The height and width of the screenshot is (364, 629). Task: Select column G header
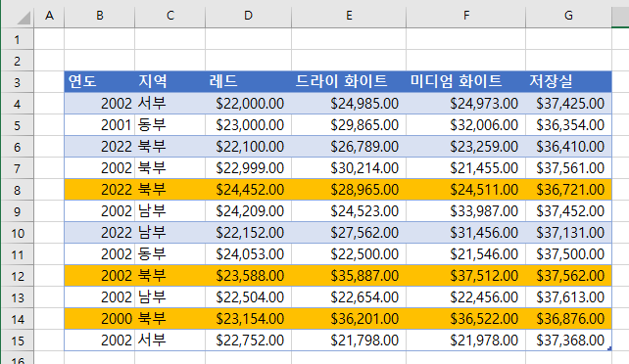(x=568, y=16)
